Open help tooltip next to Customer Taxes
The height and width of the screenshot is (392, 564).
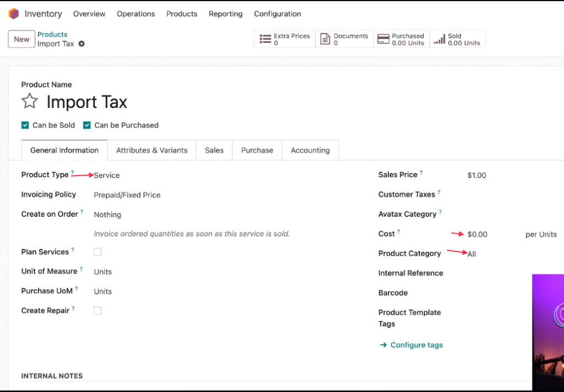[439, 192]
